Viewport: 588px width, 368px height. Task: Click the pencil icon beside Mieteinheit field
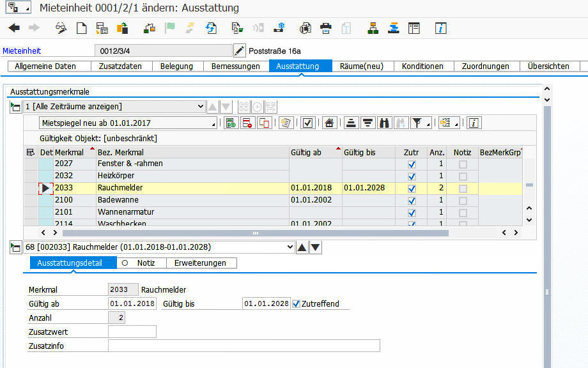(240, 50)
